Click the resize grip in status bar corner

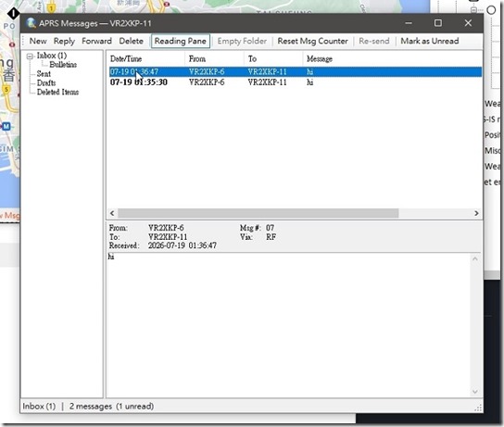pos(478,408)
